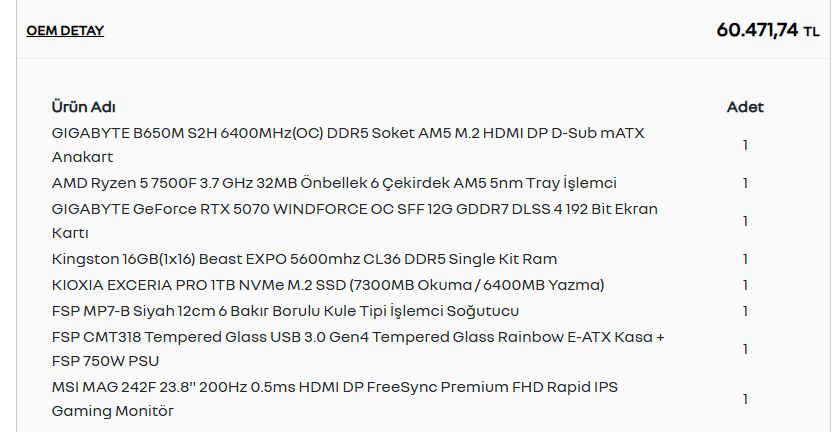Click the quantity for the Kingston 16GB Ram
This screenshot has width=834, height=432.
coord(745,260)
